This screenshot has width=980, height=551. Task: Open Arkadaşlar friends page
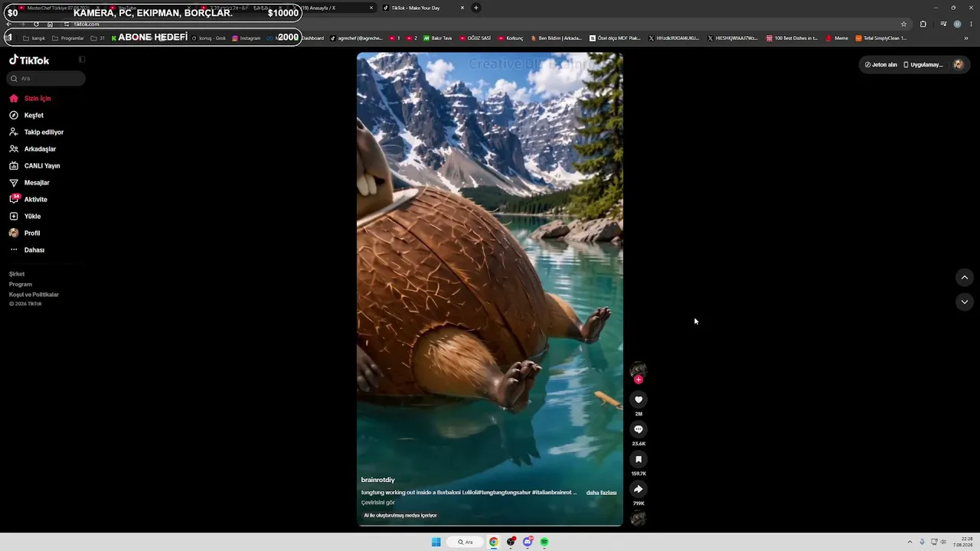pyautogui.click(x=33, y=149)
